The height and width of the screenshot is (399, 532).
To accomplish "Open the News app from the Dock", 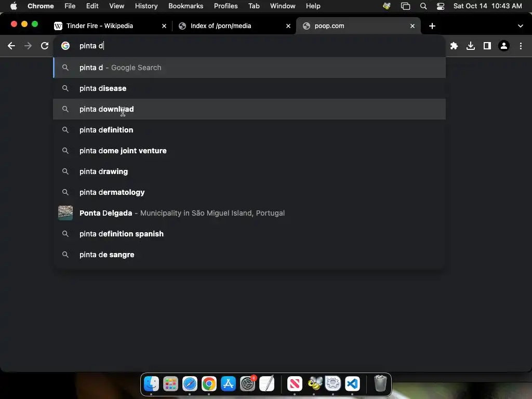I will pos(295,384).
